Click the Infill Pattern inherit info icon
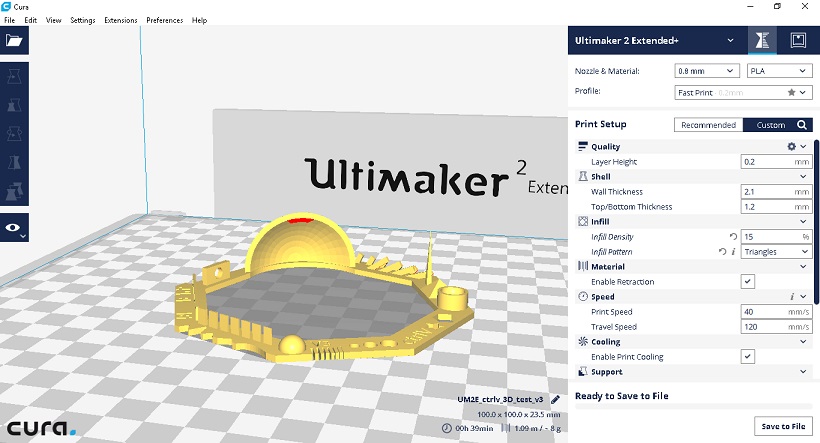The image size is (820, 443). [733, 252]
